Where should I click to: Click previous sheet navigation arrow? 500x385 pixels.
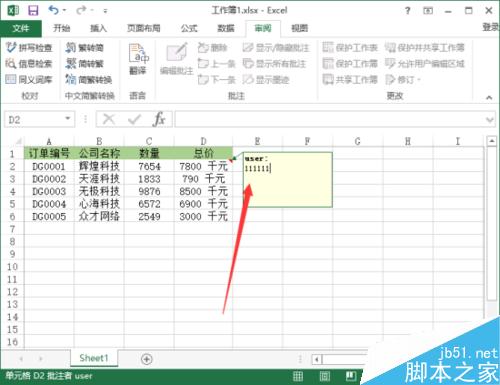tap(21, 359)
